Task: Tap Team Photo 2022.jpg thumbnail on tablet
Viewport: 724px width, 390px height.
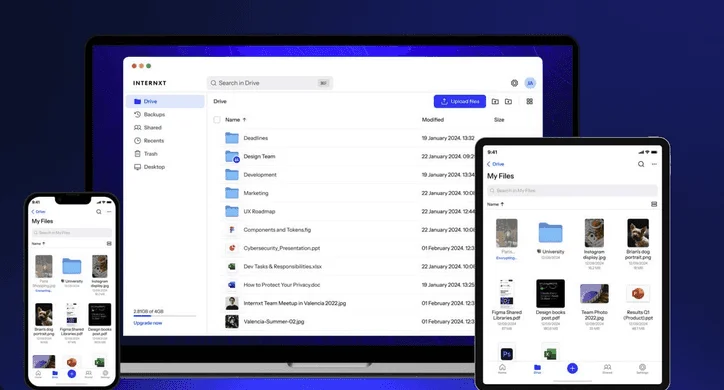Action: (594, 294)
